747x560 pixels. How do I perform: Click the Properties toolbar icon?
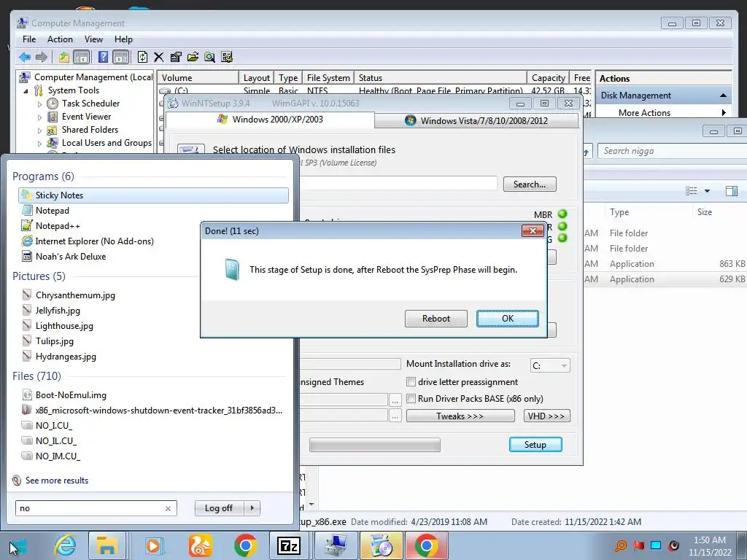point(176,58)
